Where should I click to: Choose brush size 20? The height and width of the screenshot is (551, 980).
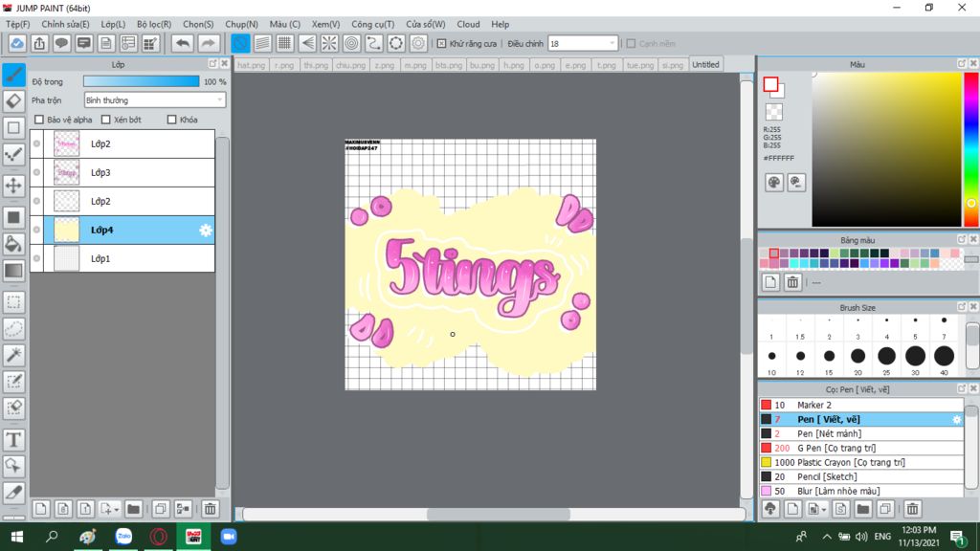tap(857, 356)
